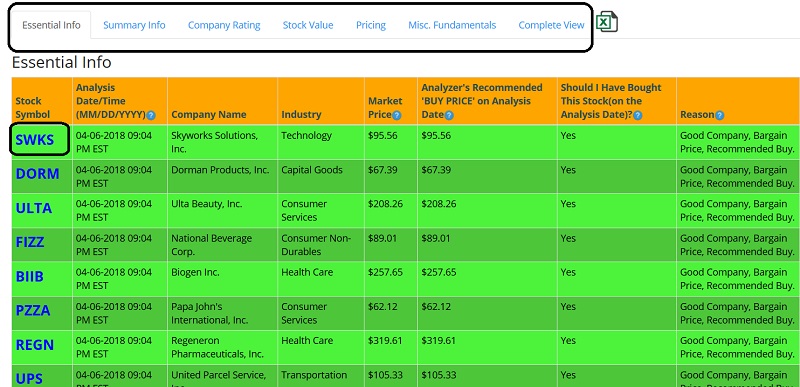The height and width of the screenshot is (387, 800).
Task: Open the Stock Value tab
Action: coord(308,25)
